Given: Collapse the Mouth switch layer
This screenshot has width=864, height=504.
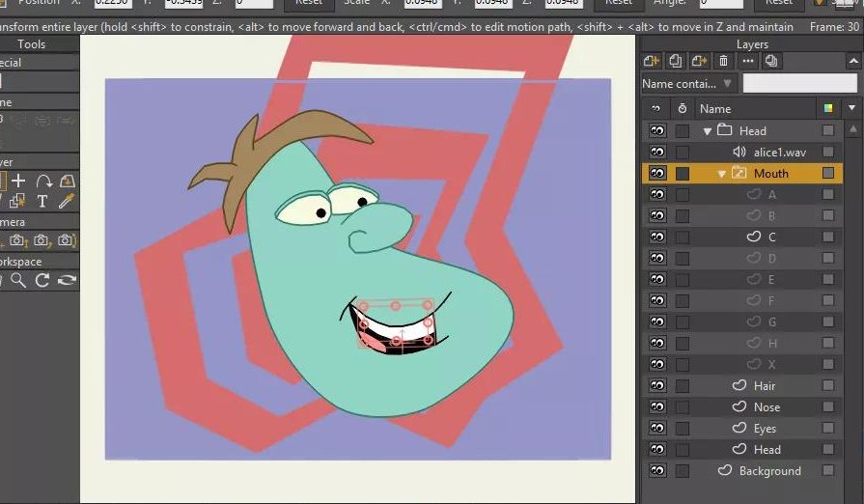Looking at the screenshot, I should (x=721, y=174).
